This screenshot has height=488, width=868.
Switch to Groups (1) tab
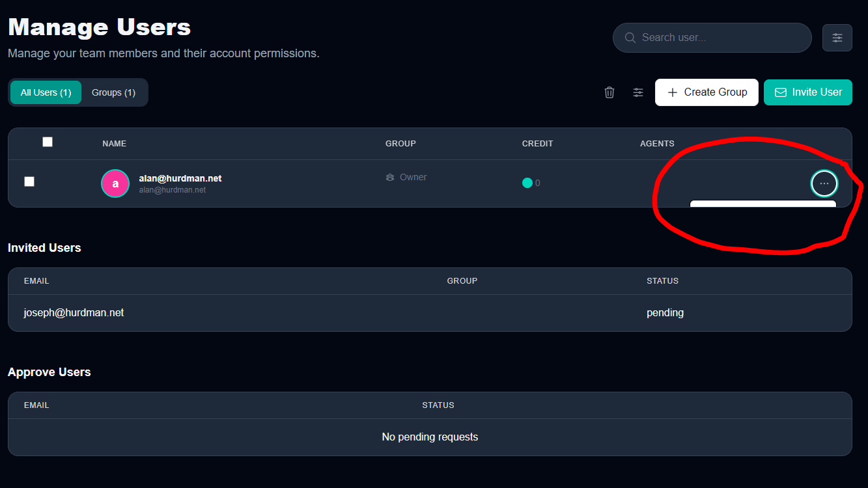(x=114, y=92)
